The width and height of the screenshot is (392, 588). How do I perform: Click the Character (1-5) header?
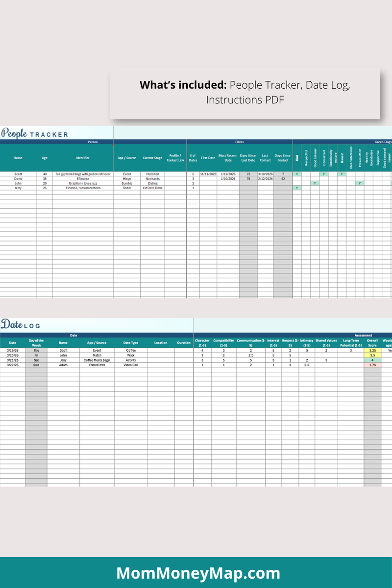click(x=202, y=343)
